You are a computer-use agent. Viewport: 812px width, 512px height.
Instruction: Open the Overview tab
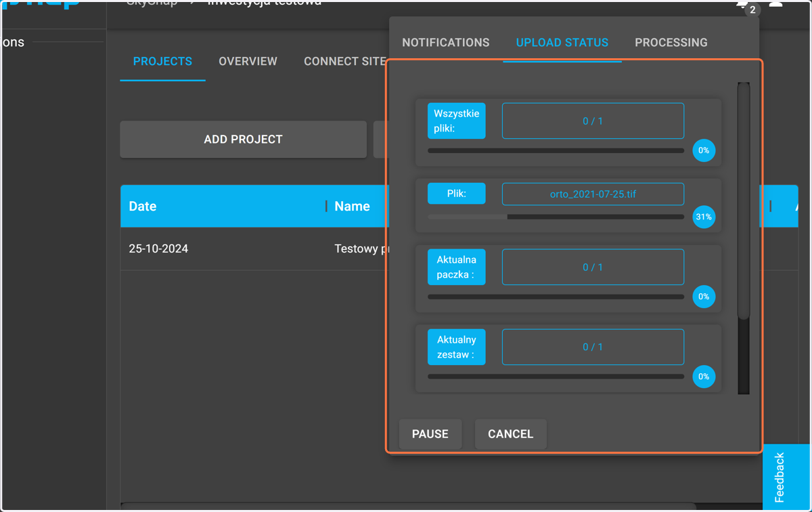click(248, 62)
